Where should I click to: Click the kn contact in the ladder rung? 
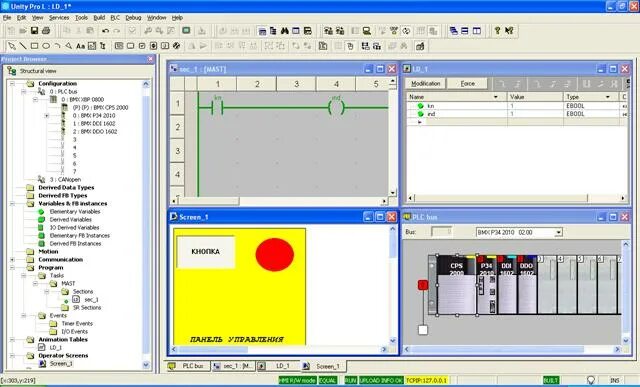pyautogui.click(x=217, y=108)
